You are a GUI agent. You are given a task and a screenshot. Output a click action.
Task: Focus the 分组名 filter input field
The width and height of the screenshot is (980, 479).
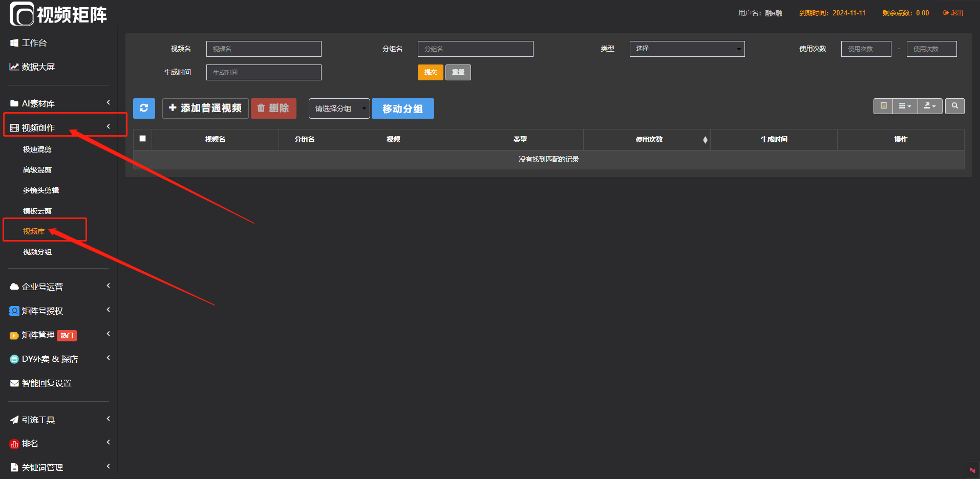476,49
